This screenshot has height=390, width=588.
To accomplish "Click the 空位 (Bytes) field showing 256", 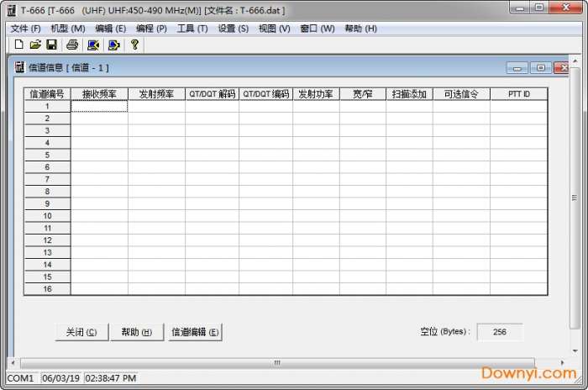I will [500, 332].
